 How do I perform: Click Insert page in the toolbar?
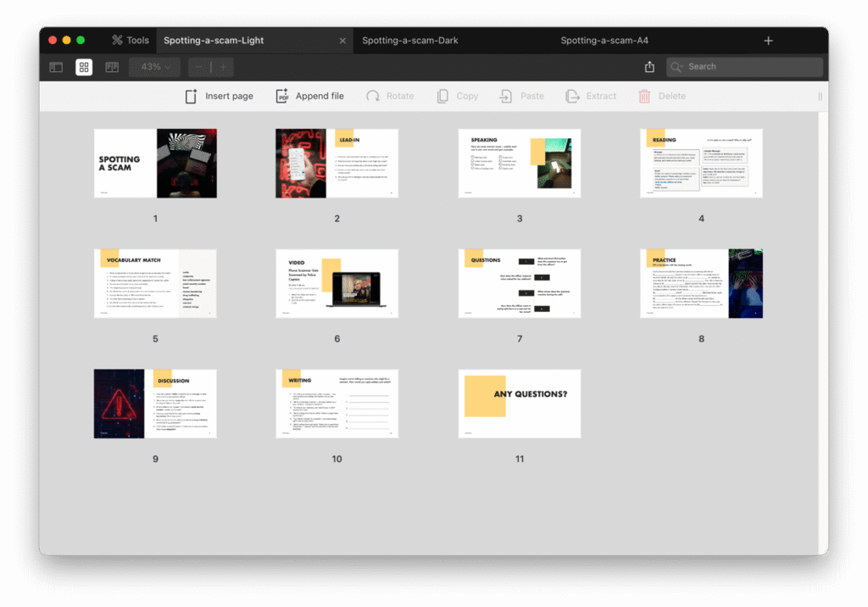point(220,97)
